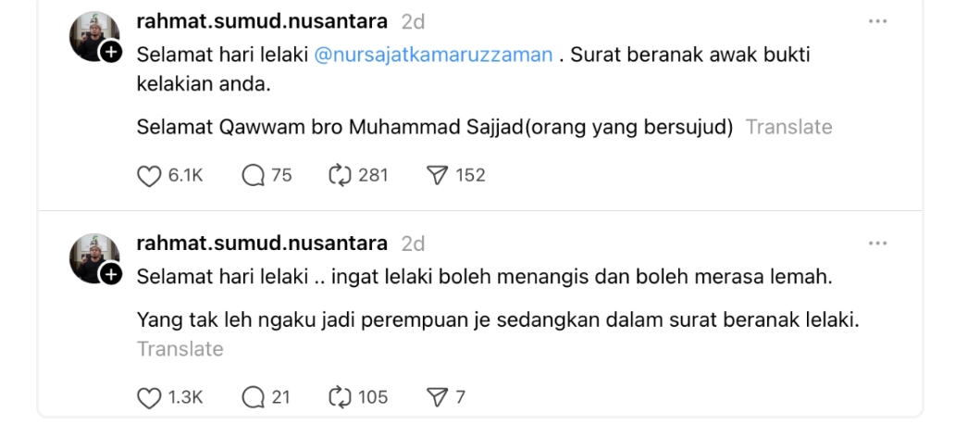The image size is (980, 425).
Task: Translate the post mentioning Muhammad Sajjad
Action: coord(788,127)
